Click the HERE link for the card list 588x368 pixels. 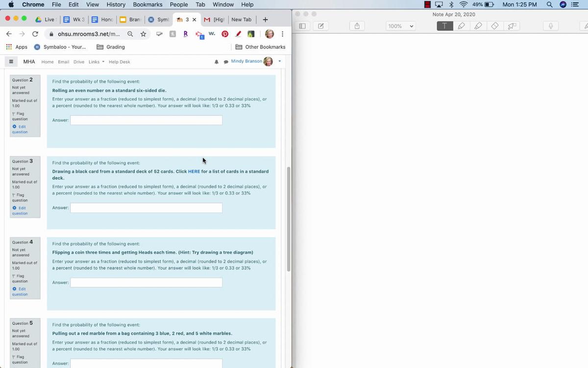pos(194,171)
